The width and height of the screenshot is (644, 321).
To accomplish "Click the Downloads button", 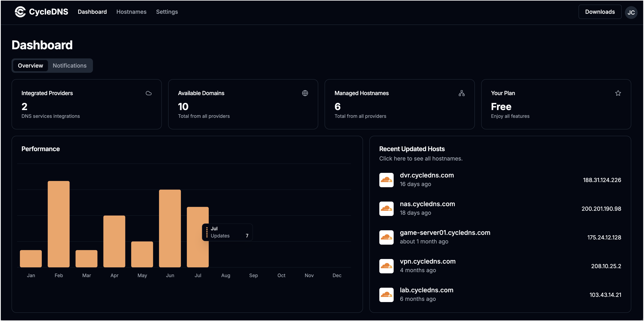I will tap(600, 12).
